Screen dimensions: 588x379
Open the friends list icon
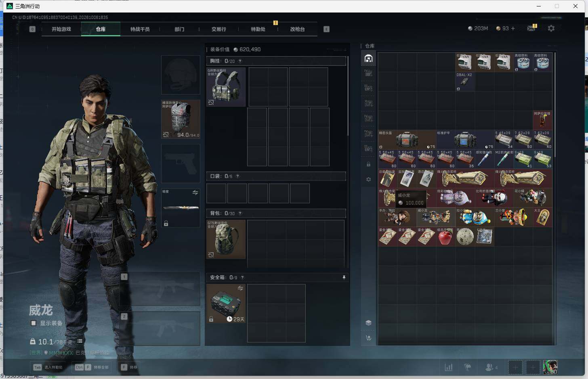(x=491, y=367)
